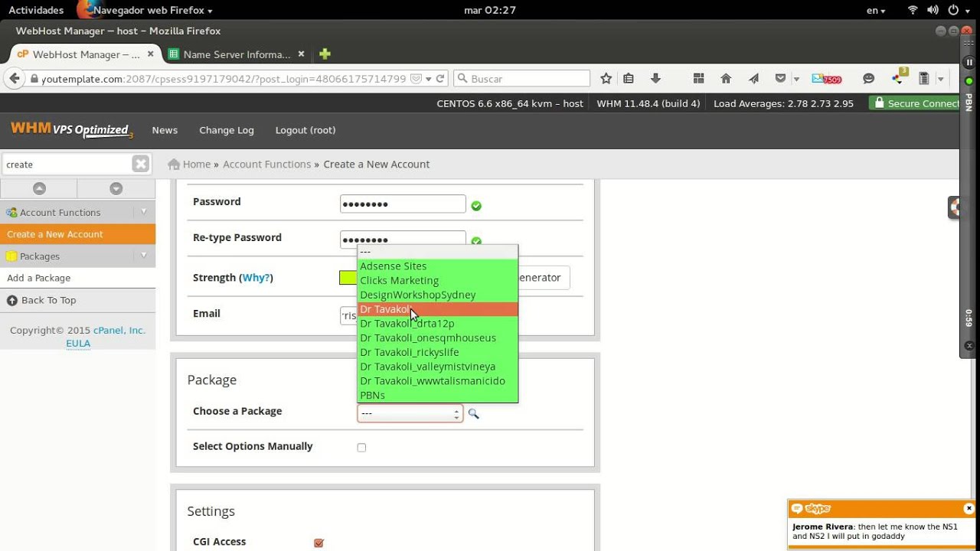The width and height of the screenshot is (980, 551).
Task: Collapse the Packages section arrow
Action: pos(143,256)
